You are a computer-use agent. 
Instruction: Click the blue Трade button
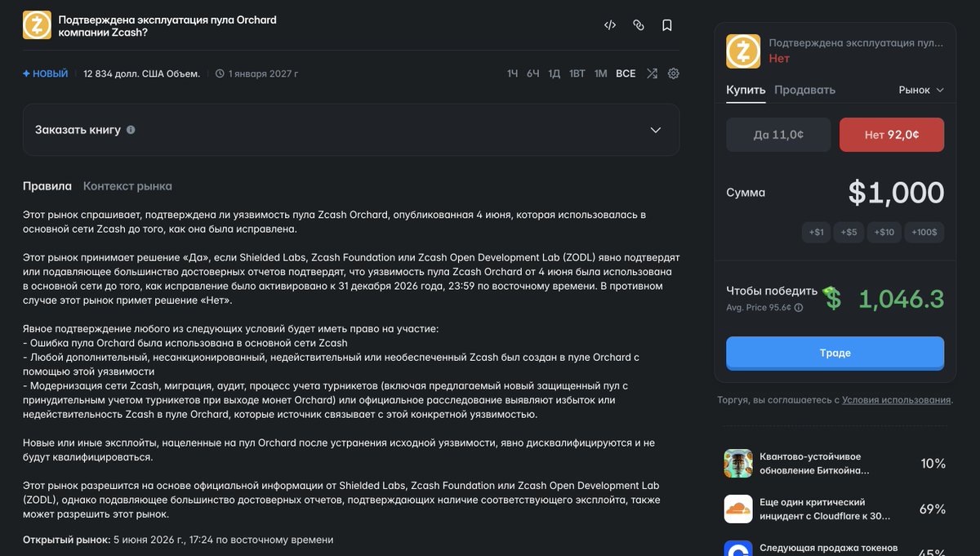click(x=835, y=354)
